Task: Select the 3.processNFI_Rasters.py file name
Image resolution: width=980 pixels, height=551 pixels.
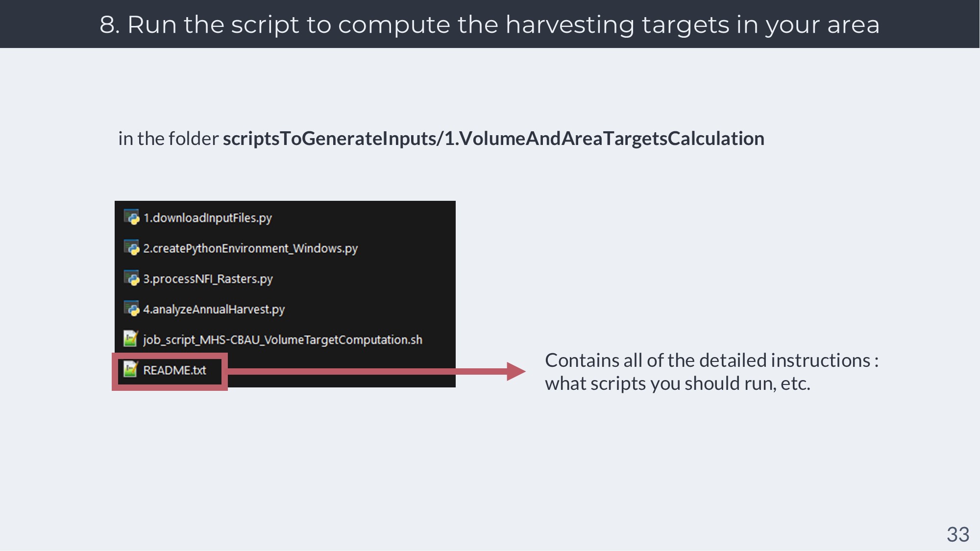Action: (x=208, y=279)
